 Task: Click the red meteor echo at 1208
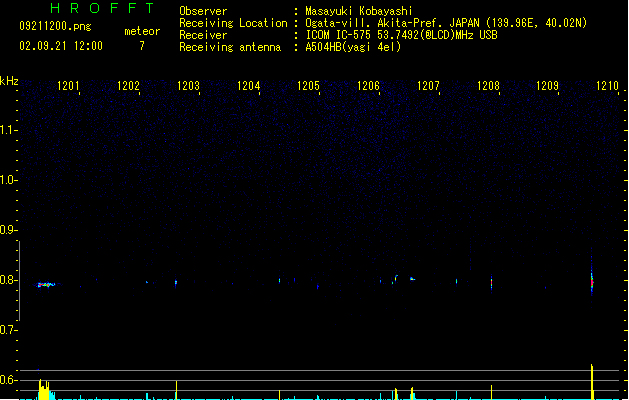[x=491, y=282]
